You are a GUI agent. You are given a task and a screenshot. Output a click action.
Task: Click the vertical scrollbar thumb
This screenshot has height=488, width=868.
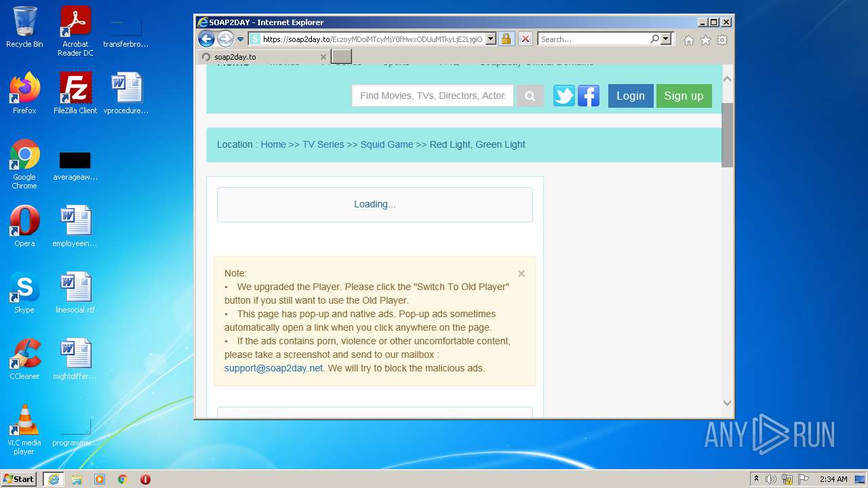pos(727,135)
